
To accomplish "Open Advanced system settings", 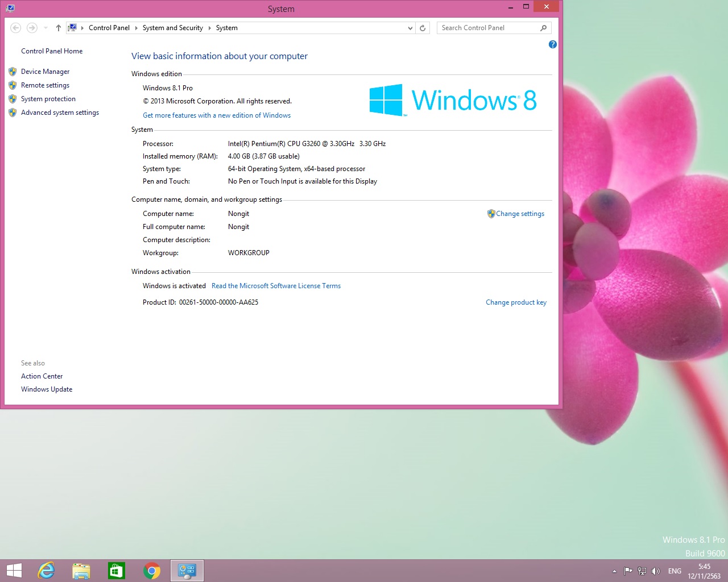I will [x=60, y=113].
